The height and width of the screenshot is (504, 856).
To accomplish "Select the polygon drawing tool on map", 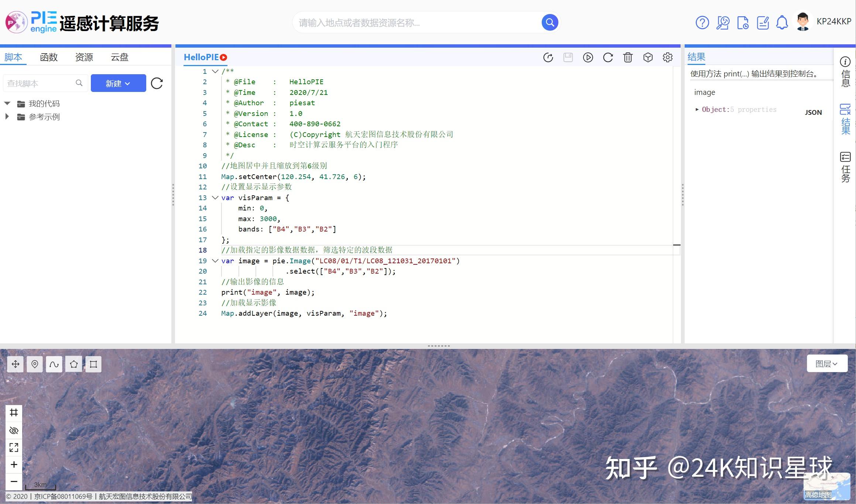I will [74, 364].
